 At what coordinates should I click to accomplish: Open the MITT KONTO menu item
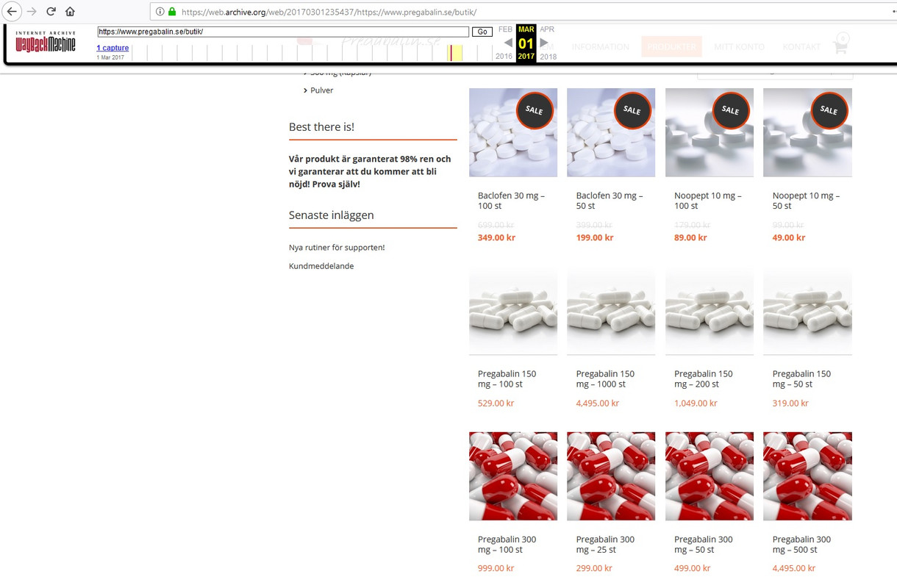coord(739,47)
